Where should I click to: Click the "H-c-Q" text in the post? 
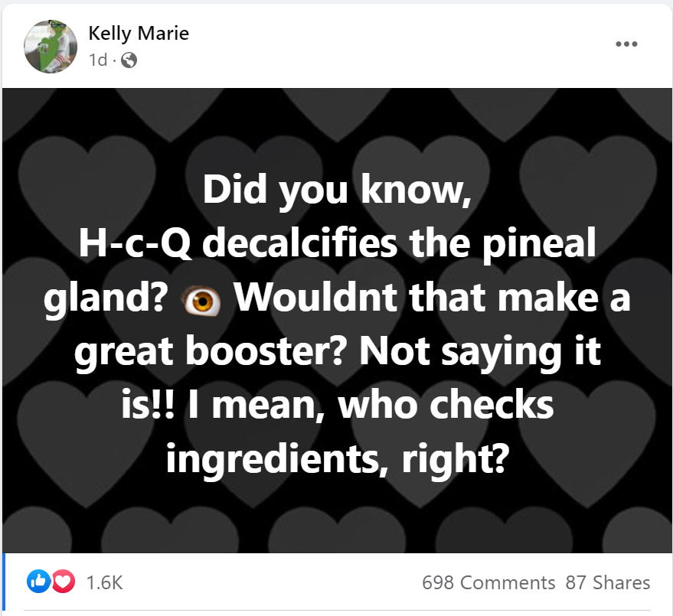(136, 244)
